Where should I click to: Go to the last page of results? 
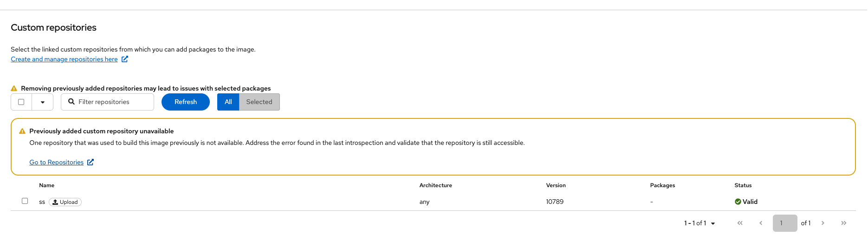point(843,223)
